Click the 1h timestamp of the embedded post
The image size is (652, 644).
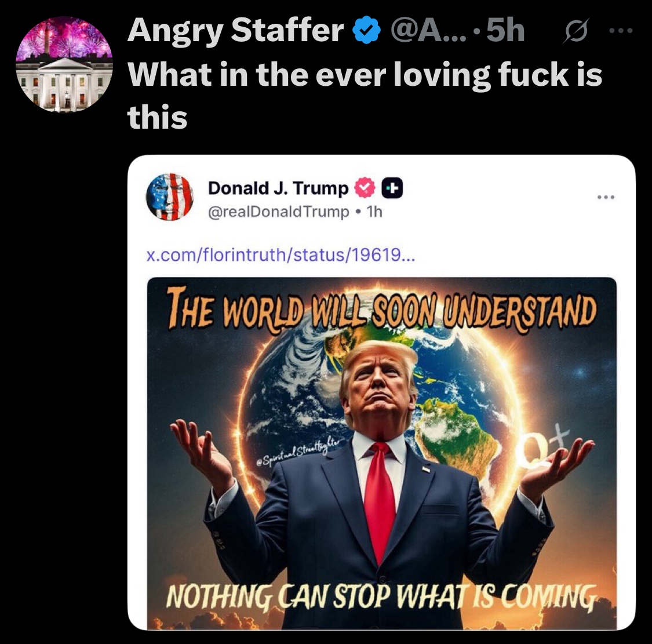click(x=374, y=212)
